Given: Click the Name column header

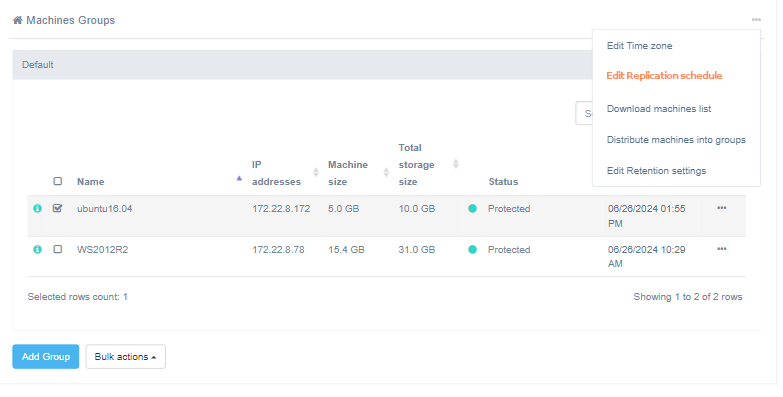Looking at the screenshot, I should (90, 182).
